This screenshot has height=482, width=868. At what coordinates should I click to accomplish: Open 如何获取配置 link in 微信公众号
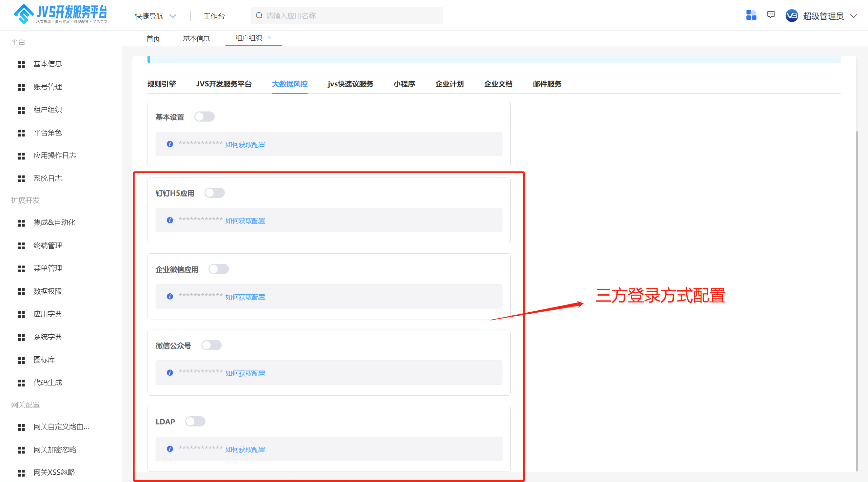click(x=245, y=373)
